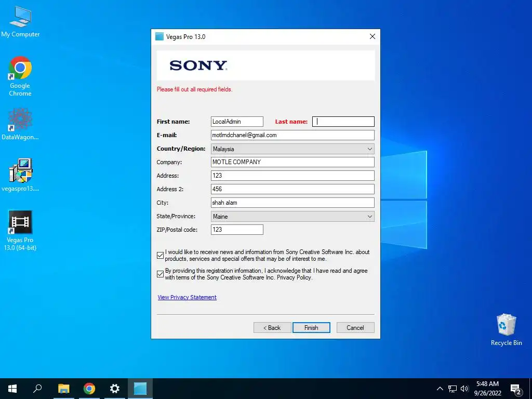The width and height of the screenshot is (532, 399).
Task: Click the Address 2 field
Action: (x=292, y=189)
